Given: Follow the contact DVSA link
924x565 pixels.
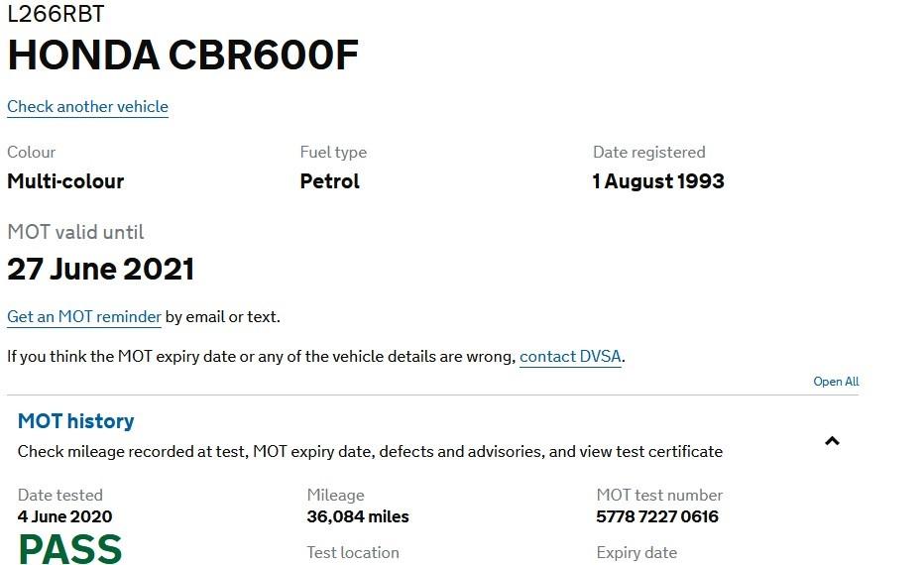Looking at the screenshot, I should [x=571, y=357].
